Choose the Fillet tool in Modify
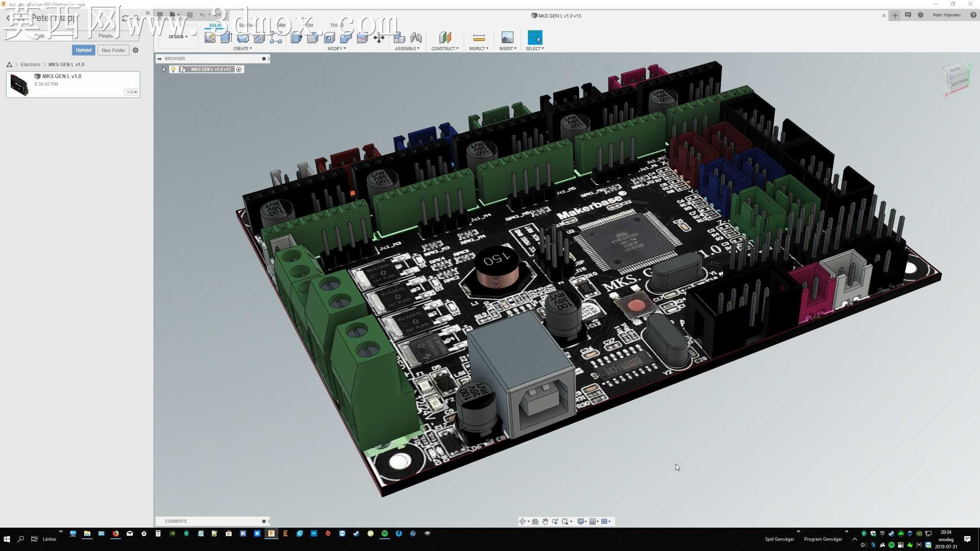This screenshot has width=980, height=551. (313, 37)
